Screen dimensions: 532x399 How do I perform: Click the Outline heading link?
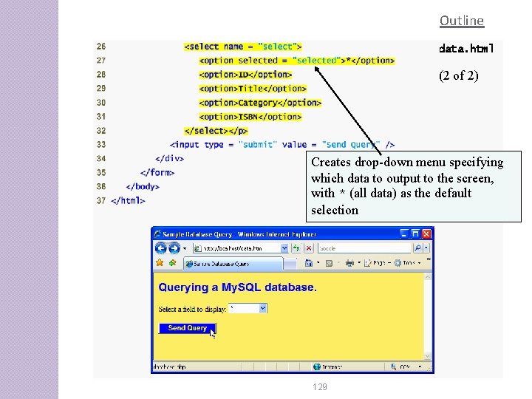coord(462,21)
